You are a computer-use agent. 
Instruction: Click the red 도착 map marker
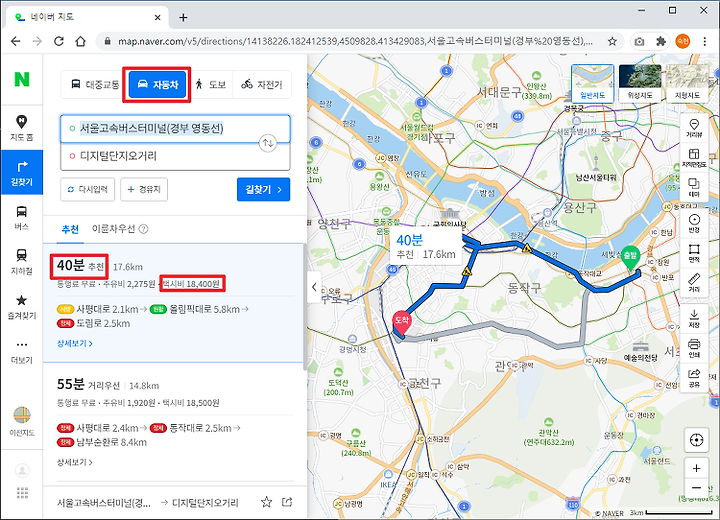pyautogui.click(x=402, y=322)
